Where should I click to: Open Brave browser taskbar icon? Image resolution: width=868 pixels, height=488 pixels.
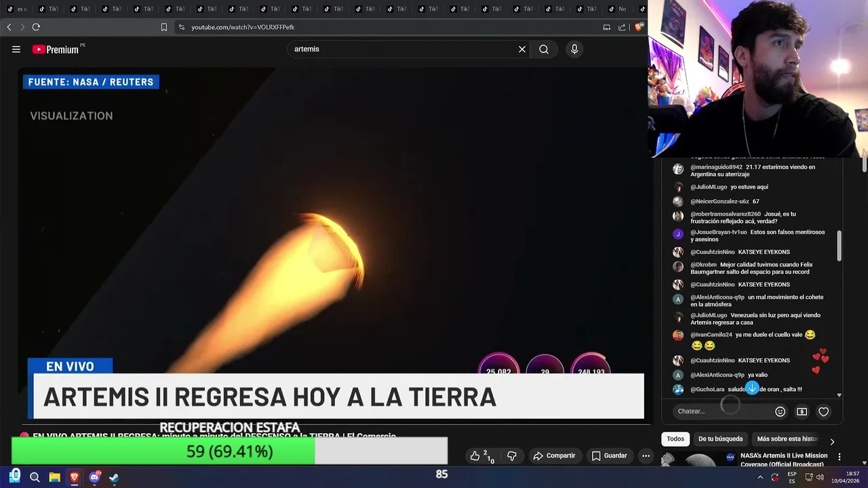(75, 477)
